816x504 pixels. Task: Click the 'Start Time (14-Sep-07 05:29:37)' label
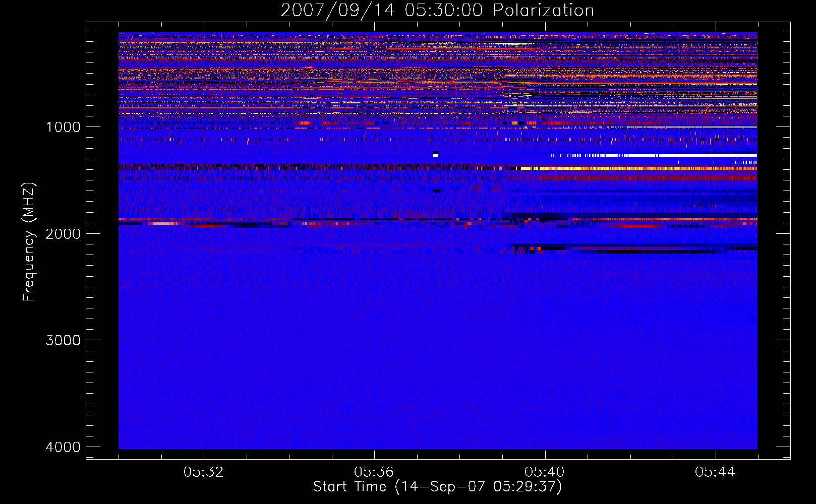[x=437, y=487]
